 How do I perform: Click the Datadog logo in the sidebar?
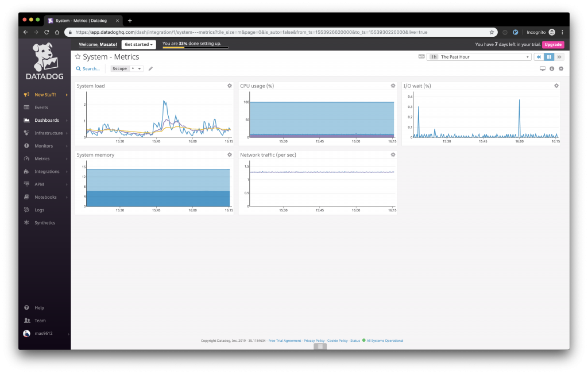coord(44,61)
